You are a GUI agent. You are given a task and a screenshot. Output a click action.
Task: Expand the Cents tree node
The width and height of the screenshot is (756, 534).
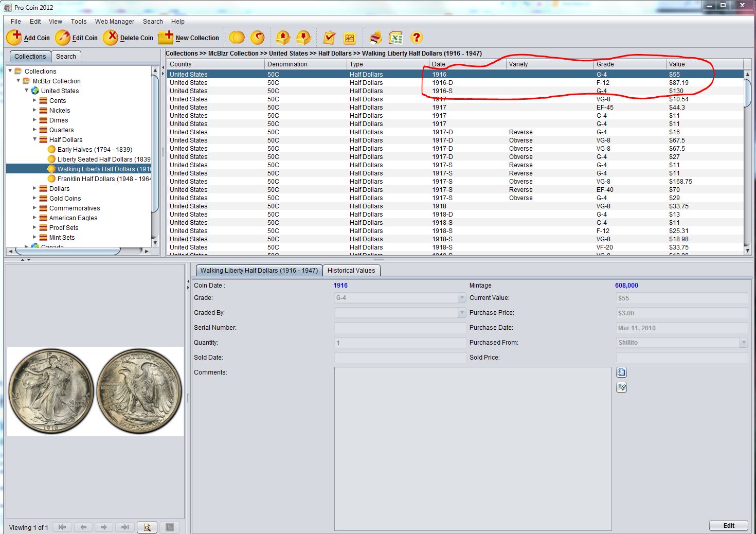pos(34,100)
